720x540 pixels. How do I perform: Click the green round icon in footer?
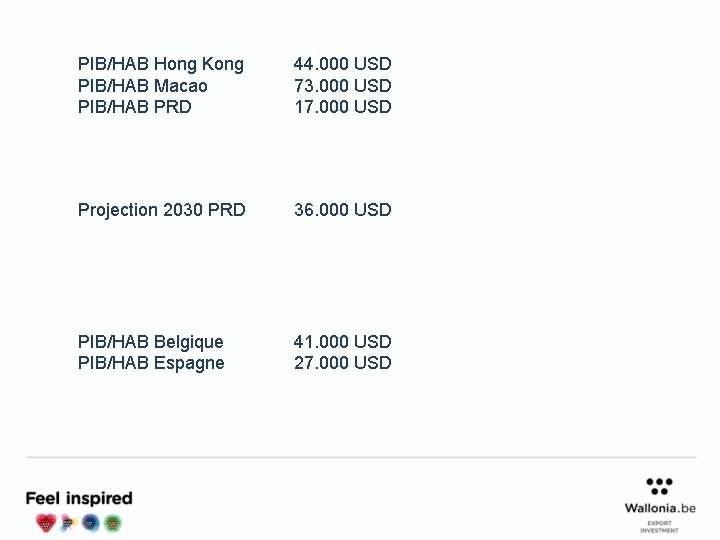pos(113,522)
